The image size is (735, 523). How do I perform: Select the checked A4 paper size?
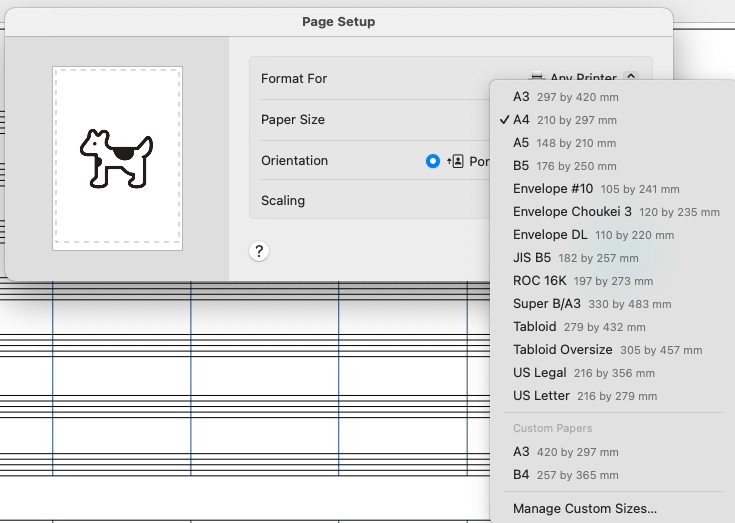(x=565, y=120)
